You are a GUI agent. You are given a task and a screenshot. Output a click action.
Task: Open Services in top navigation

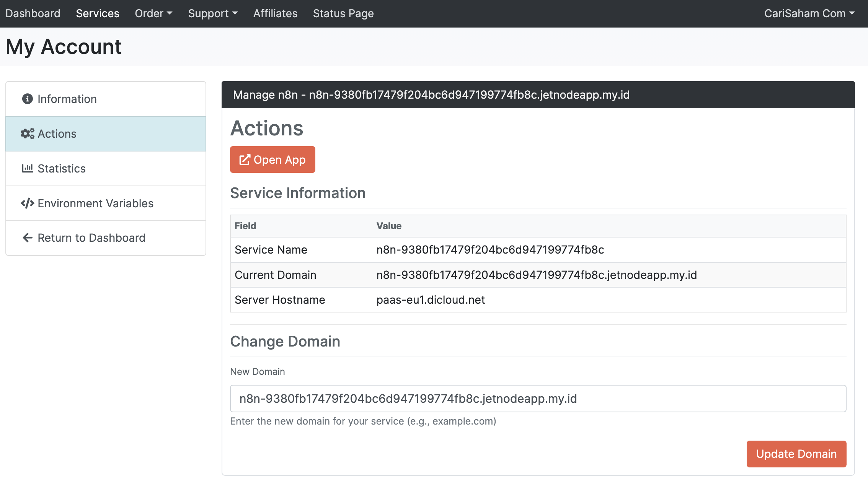[x=98, y=13]
